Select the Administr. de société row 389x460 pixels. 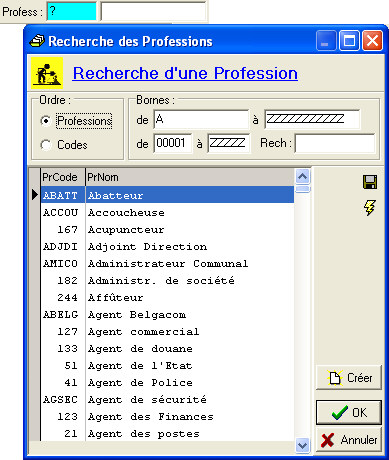point(167,280)
